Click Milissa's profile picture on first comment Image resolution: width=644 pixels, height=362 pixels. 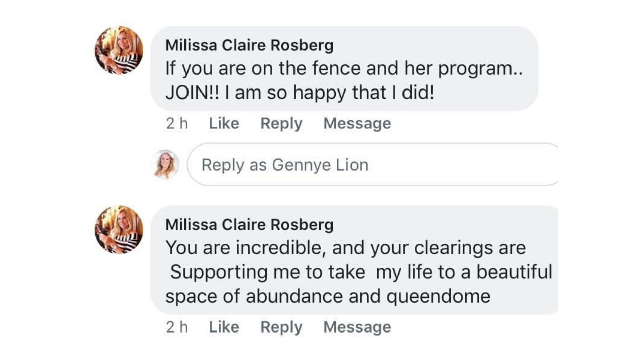(x=119, y=50)
